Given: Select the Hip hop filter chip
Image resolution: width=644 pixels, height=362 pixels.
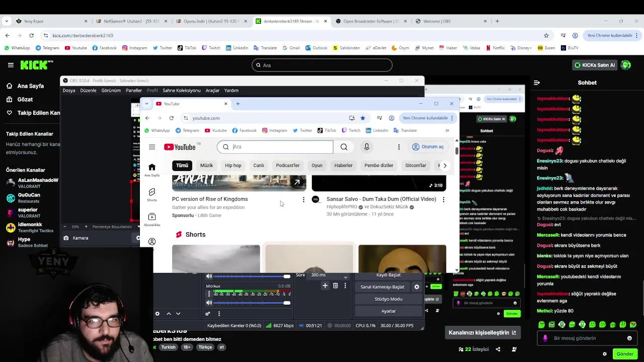Looking at the screenshot, I should click(233, 165).
